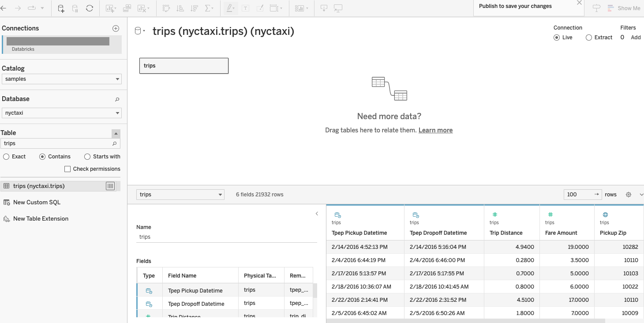Click New Custom SQL in the left panel
The image size is (644, 323).
pyautogui.click(x=36, y=202)
